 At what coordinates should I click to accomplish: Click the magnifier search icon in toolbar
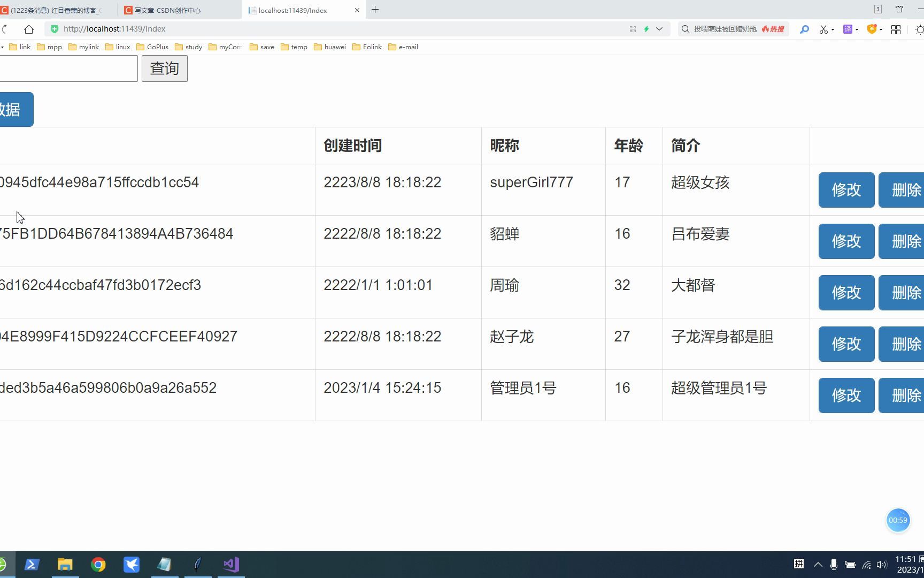click(805, 29)
